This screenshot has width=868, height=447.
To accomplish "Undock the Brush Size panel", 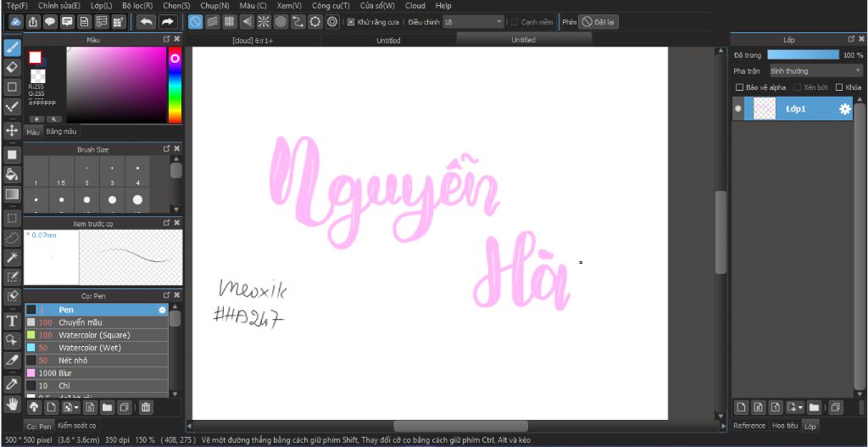I will [167, 148].
